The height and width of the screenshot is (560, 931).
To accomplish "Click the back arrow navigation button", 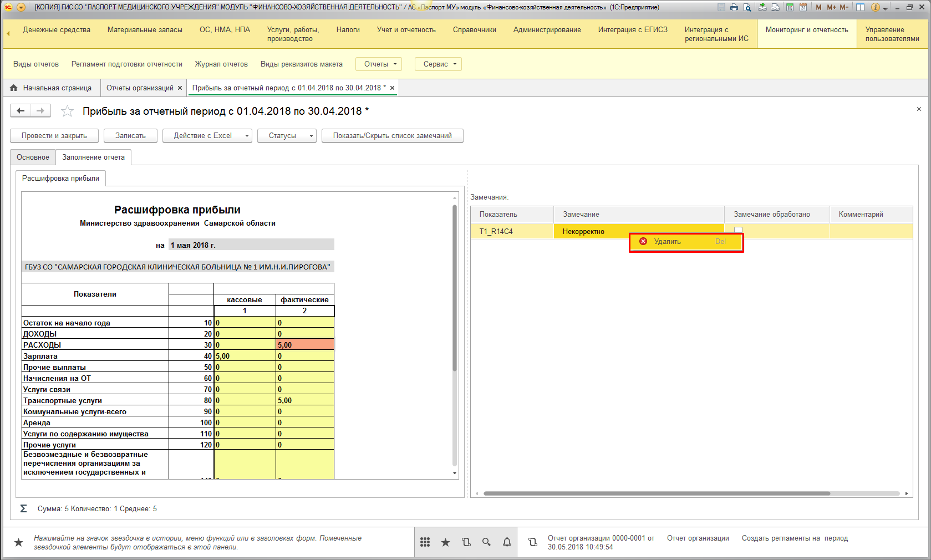I will tap(21, 111).
